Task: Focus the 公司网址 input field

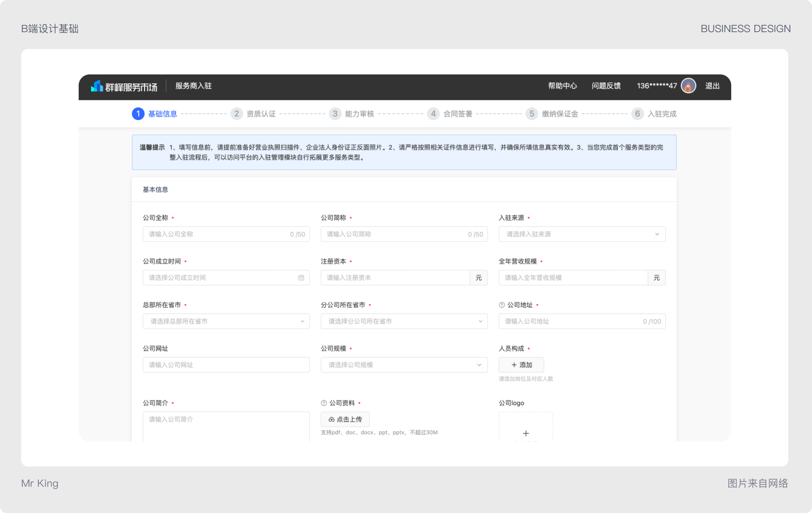Action: pyautogui.click(x=226, y=365)
